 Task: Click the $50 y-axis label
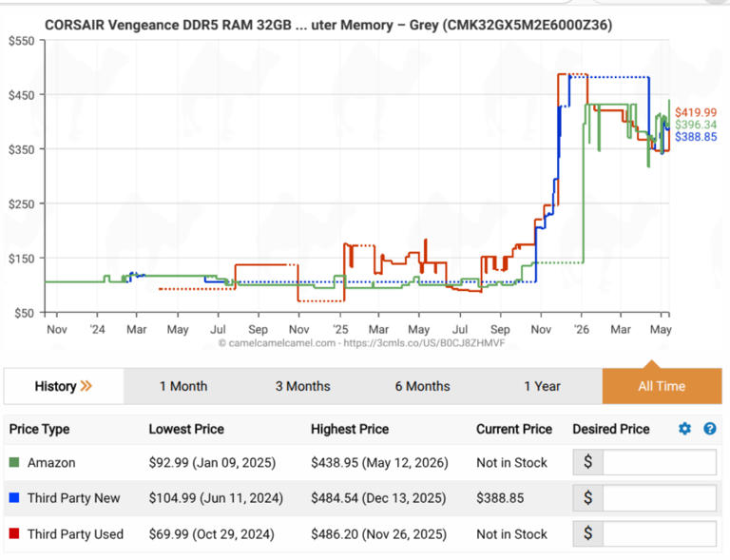point(25,313)
